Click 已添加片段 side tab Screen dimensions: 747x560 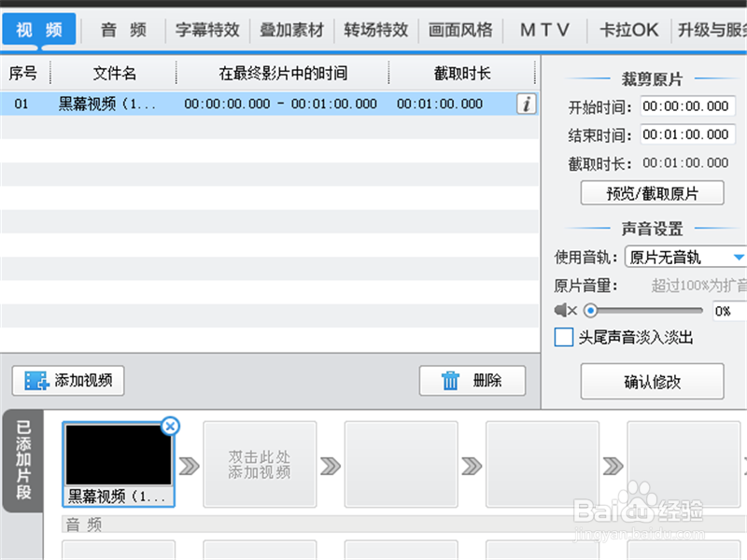pyautogui.click(x=23, y=460)
